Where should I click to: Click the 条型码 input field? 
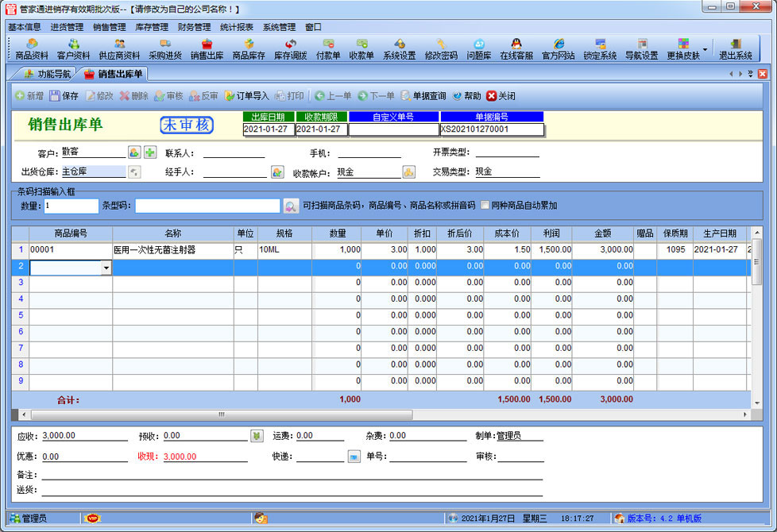[x=207, y=206]
